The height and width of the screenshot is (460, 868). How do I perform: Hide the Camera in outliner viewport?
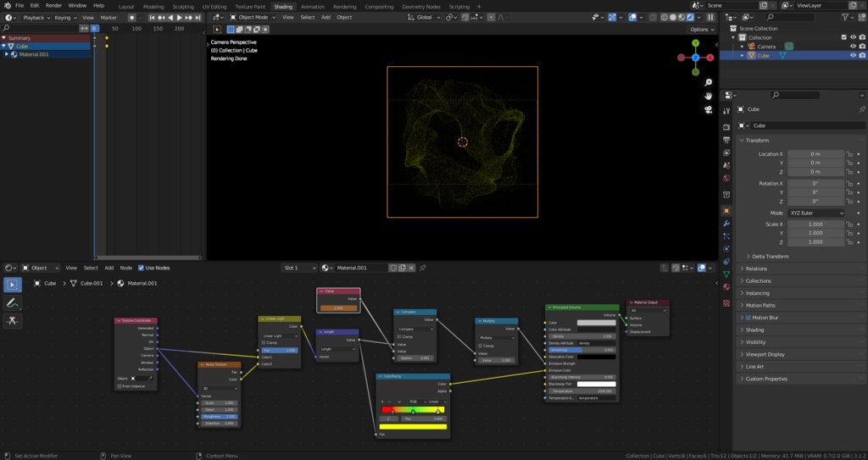[853, 47]
